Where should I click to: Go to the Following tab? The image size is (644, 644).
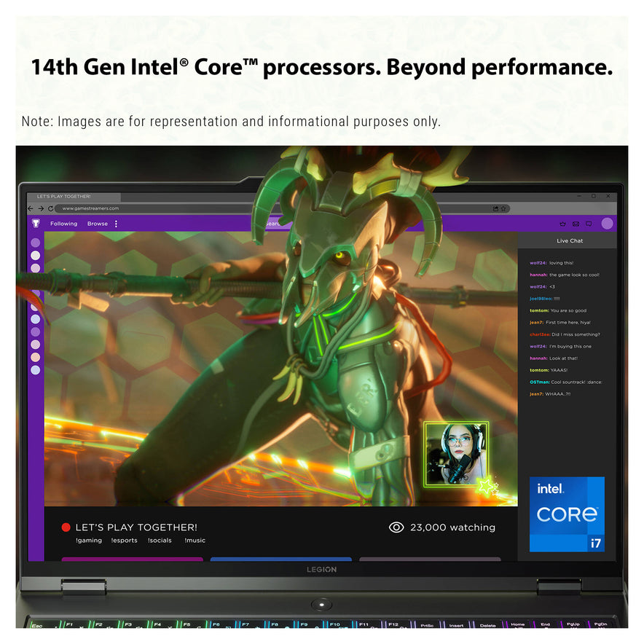click(x=63, y=224)
